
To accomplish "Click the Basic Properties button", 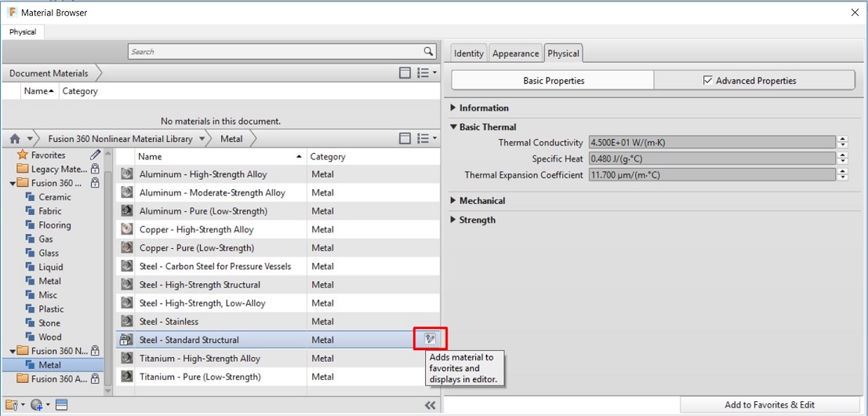I will click(554, 80).
